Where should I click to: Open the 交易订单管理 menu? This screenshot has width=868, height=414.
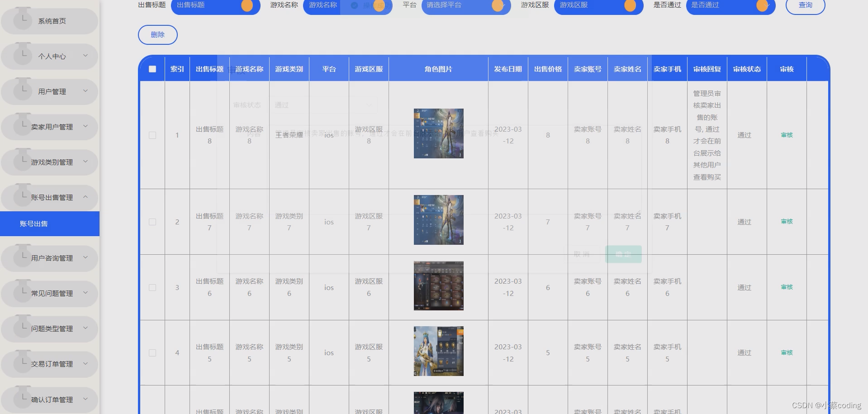(x=49, y=364)
